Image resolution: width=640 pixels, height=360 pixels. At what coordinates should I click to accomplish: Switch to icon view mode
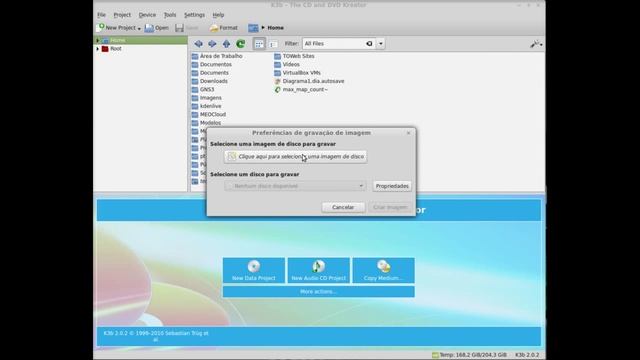click(259, 44)
